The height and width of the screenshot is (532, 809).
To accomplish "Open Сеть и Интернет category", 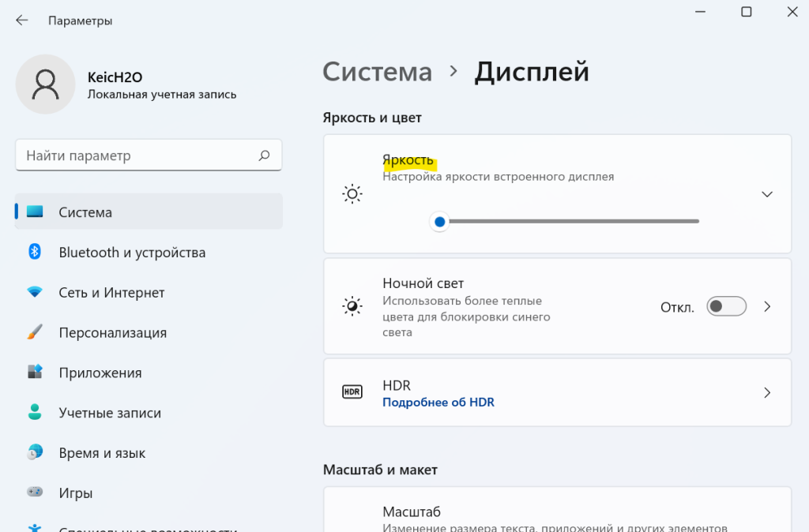I will coord(149,292).
